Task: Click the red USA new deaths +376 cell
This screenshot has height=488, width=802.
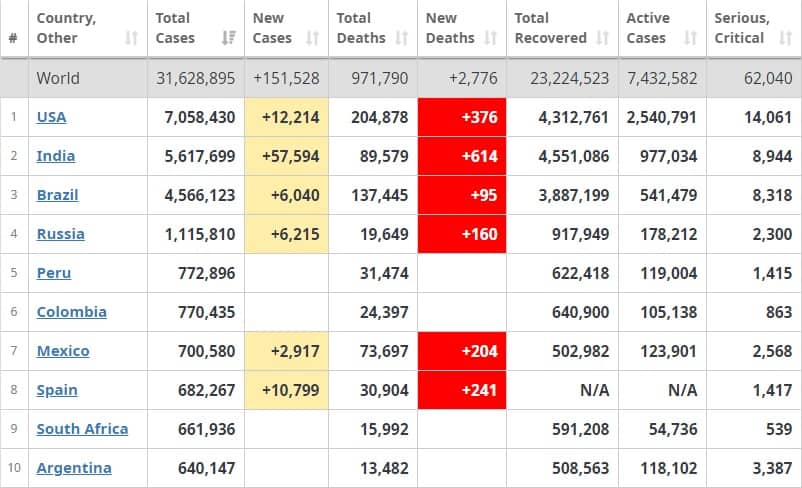Action: (x=462, y=117)
